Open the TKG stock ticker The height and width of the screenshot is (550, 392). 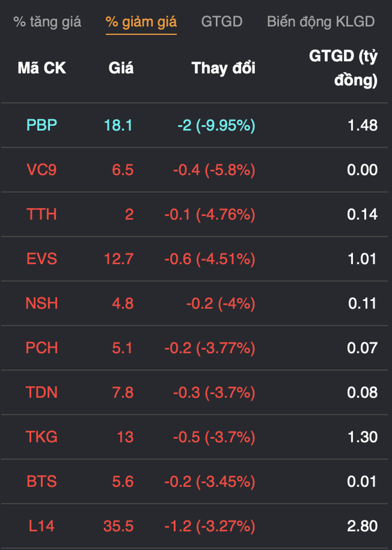click(42, 437)
